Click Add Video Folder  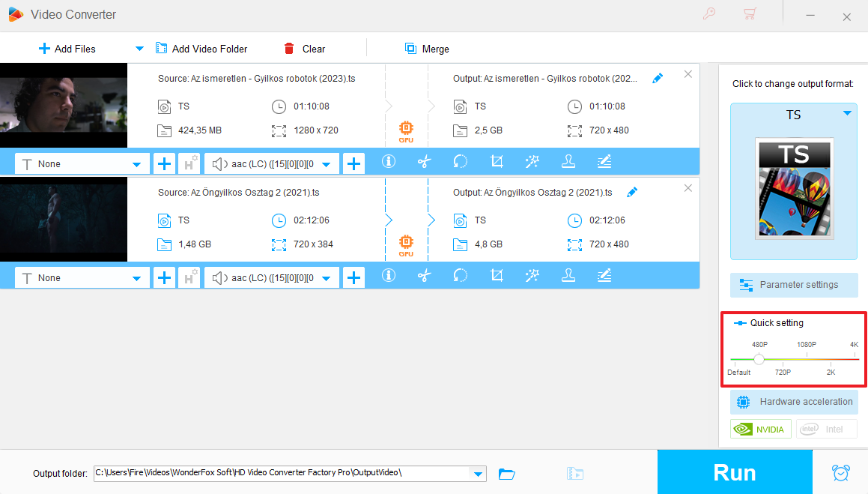coord(201,49)
